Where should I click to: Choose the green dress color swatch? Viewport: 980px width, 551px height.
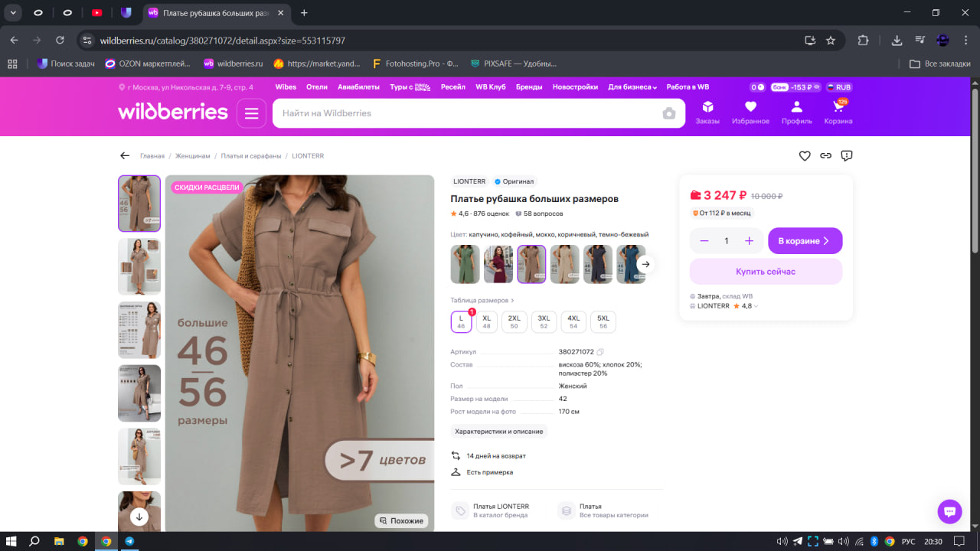(465, 264)
